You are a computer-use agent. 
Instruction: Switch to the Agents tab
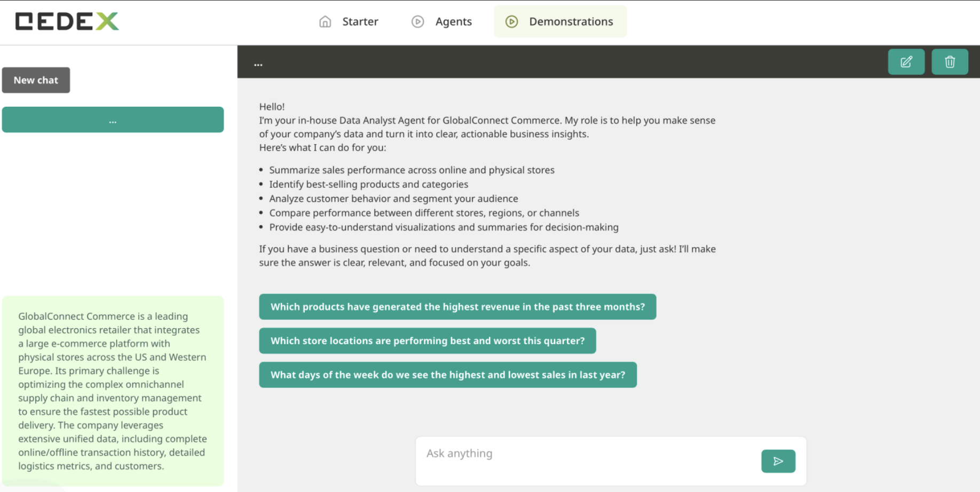click(x=453, y=22)
